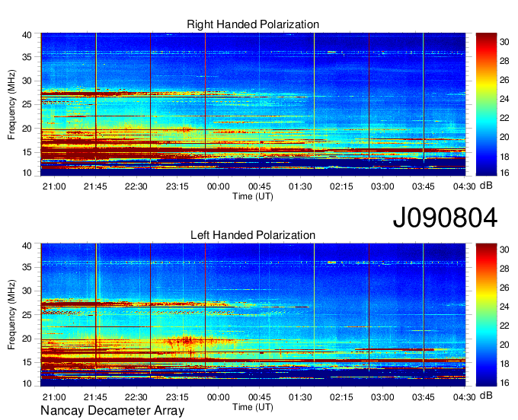The image size is (518, 420).
Task: Click the top right-handed polarization color bar
Action: click(486, 104)
